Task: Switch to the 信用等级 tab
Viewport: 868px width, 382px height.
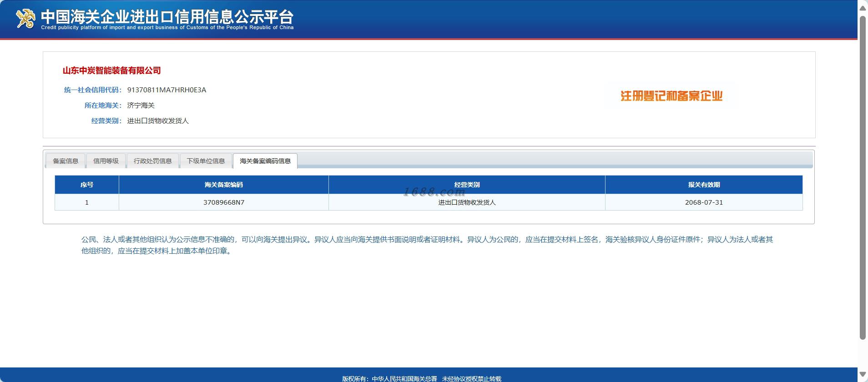Action: 106,161
